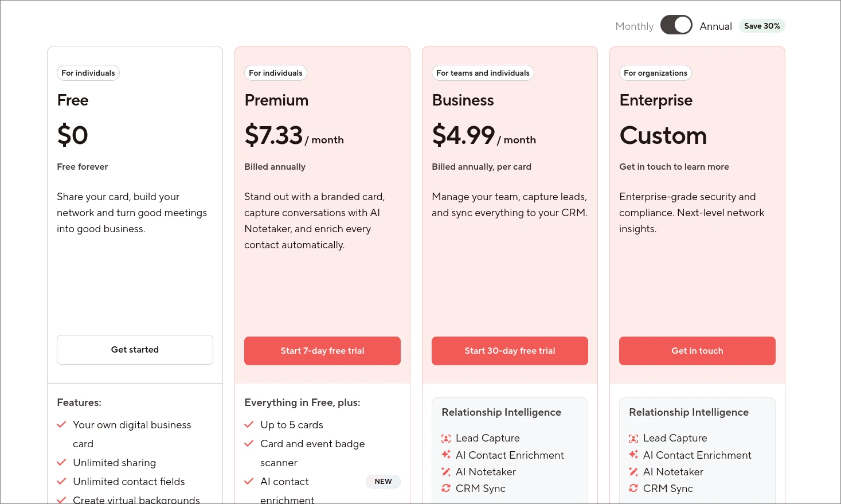Click Get in touch for Enterprise
The image size is (841, 504).
(697, 350)
